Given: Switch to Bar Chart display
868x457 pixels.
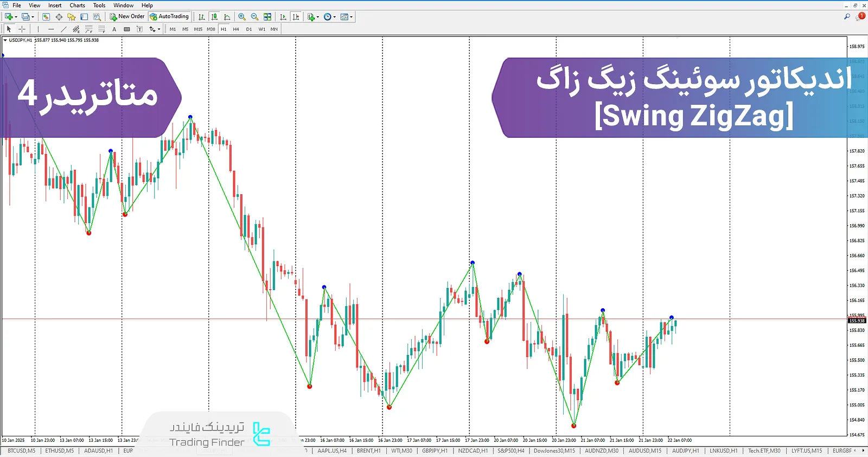Looking at the screenshot, I should [201, 17].
